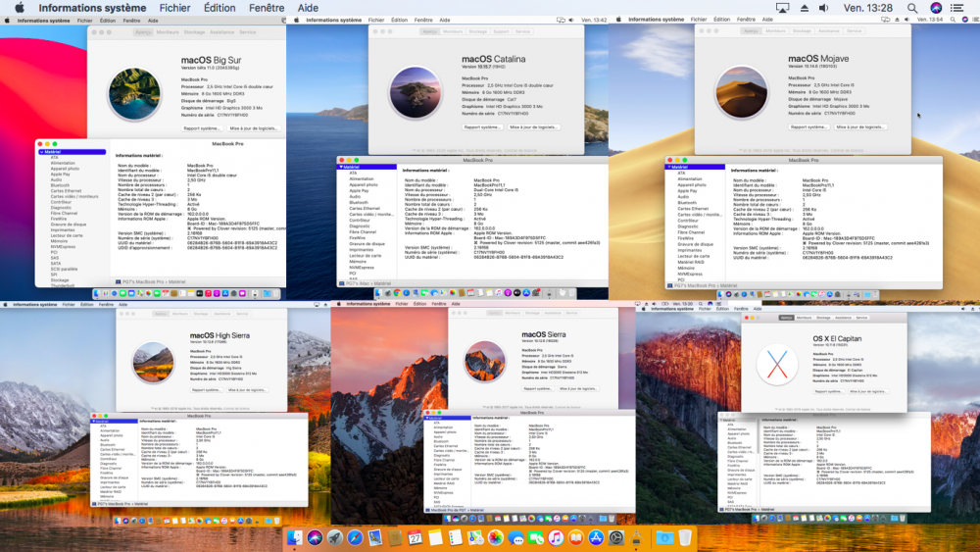Open Photos pinwheel icon in dock

[496, 537]
